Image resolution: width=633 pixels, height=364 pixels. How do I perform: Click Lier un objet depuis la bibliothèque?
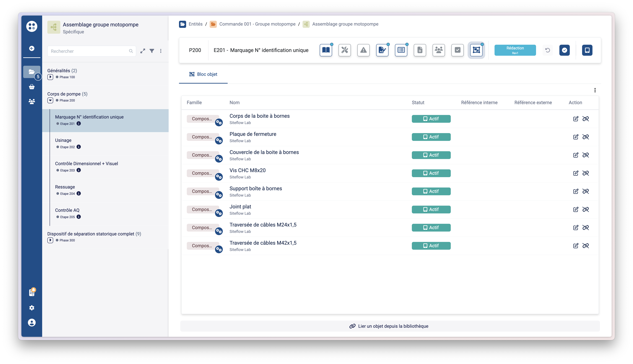(x=390, y=326)
